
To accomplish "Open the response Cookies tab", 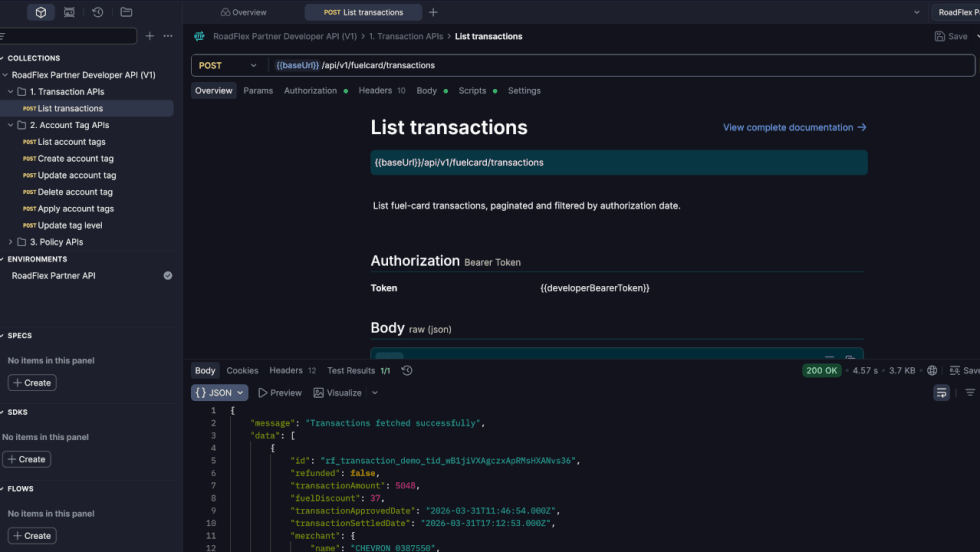I will click(x=242, y=371).
